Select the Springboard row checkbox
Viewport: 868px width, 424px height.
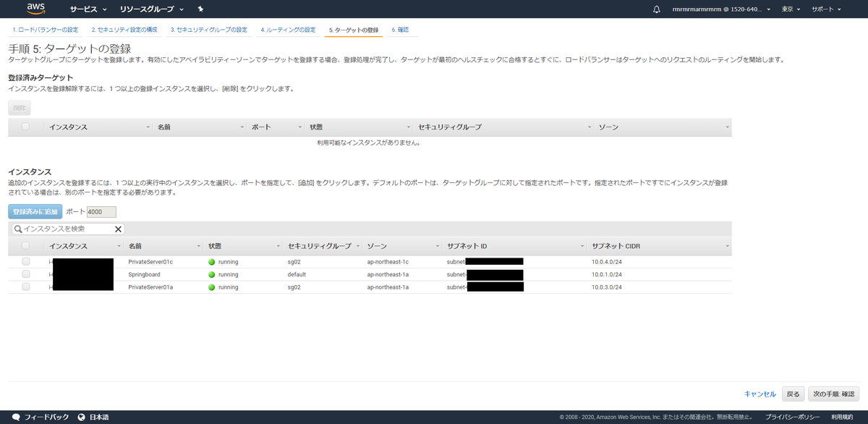point(26,275)
